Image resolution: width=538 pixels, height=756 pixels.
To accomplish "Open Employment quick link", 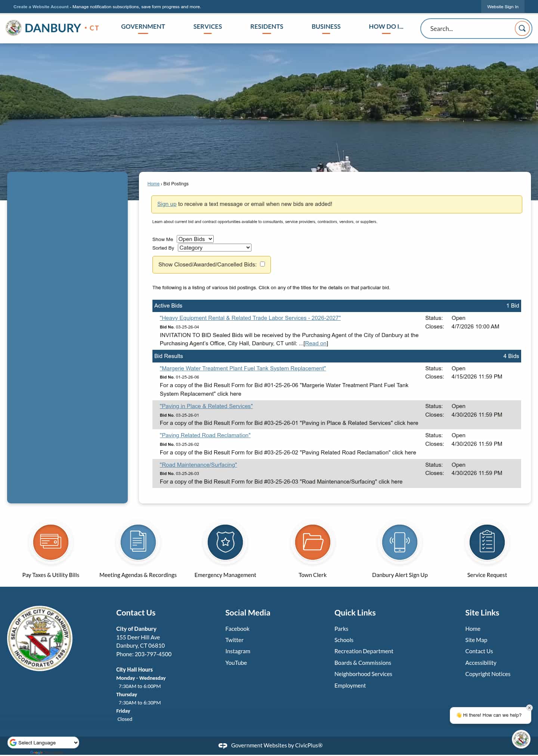I will 350,686.
